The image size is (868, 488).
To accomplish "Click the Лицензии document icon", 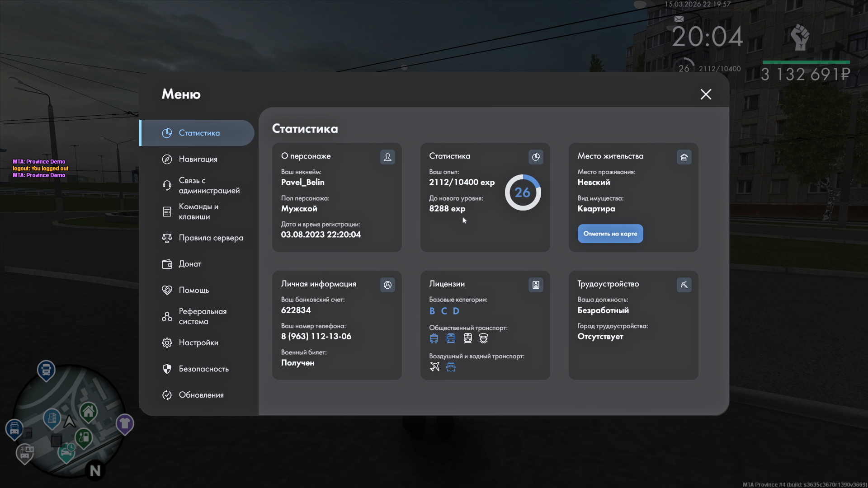I will 536,285.
